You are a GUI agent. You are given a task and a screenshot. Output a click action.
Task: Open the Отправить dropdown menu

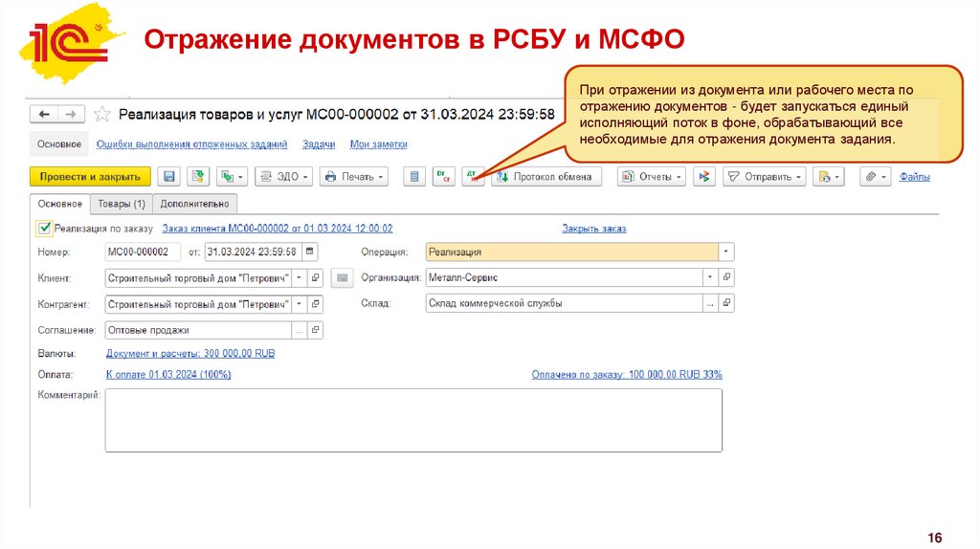[764, 177]
